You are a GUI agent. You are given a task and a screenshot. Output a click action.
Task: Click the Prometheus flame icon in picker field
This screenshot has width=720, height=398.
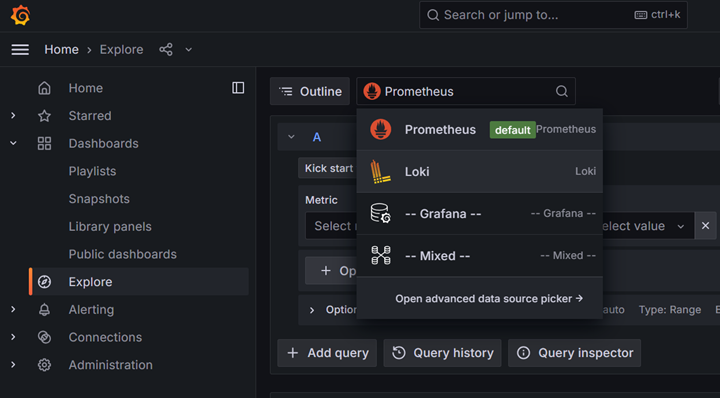(372, 91)
